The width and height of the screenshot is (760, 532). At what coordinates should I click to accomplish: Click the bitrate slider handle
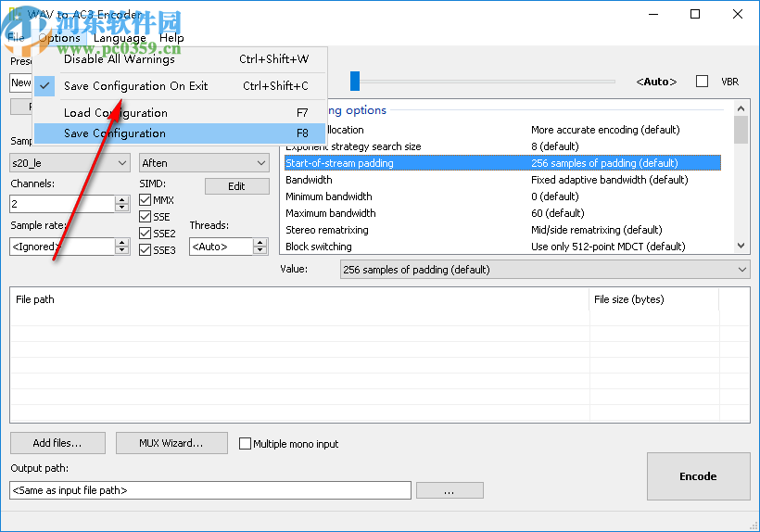355,81
